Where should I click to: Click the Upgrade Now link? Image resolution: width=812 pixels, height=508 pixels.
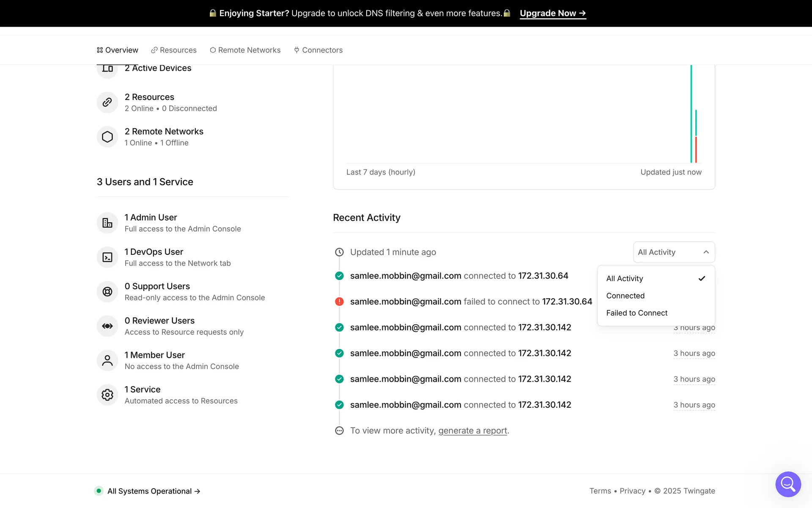552,13
